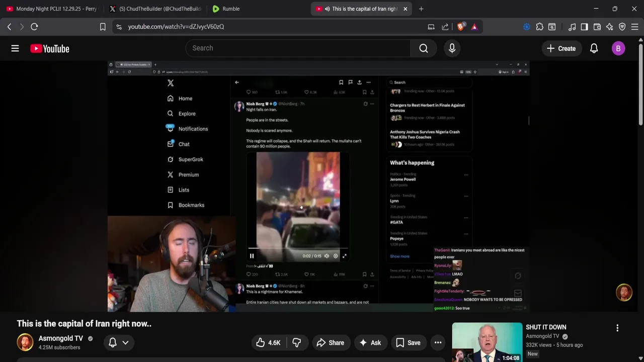The image size is (644, 362).
Task: Open SHUT IT DOWN video thumbnail
Action: [487, 342]
